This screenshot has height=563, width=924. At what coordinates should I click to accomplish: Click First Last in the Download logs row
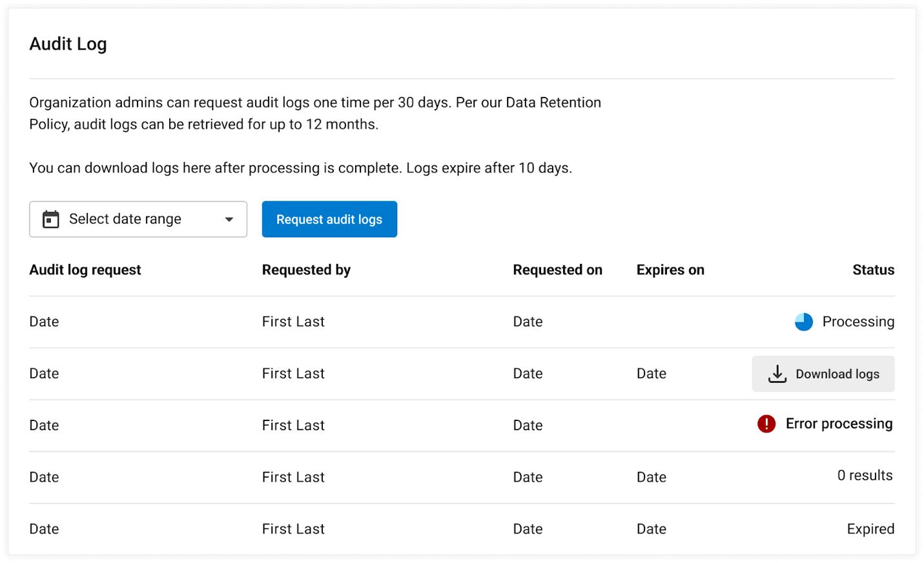pyautogui.click(x=293, y=373)
